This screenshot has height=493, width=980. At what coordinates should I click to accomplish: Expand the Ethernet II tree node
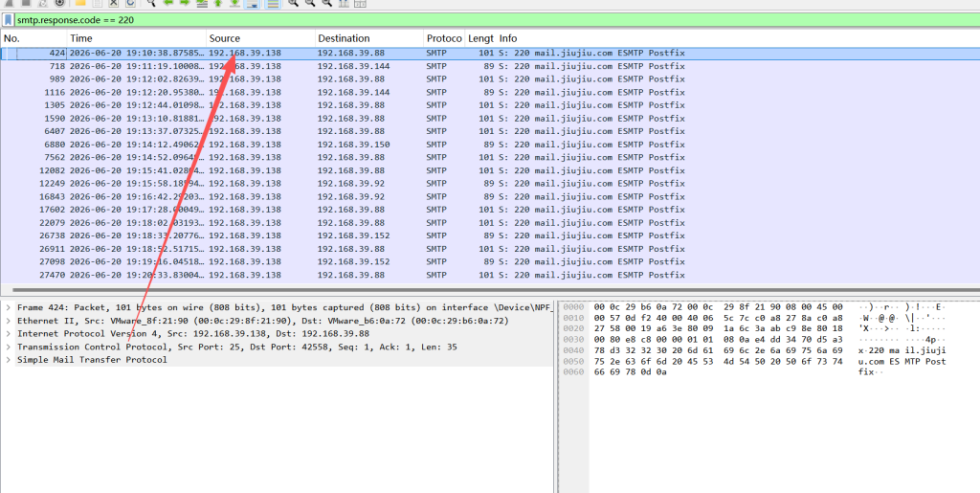point(8,321)
